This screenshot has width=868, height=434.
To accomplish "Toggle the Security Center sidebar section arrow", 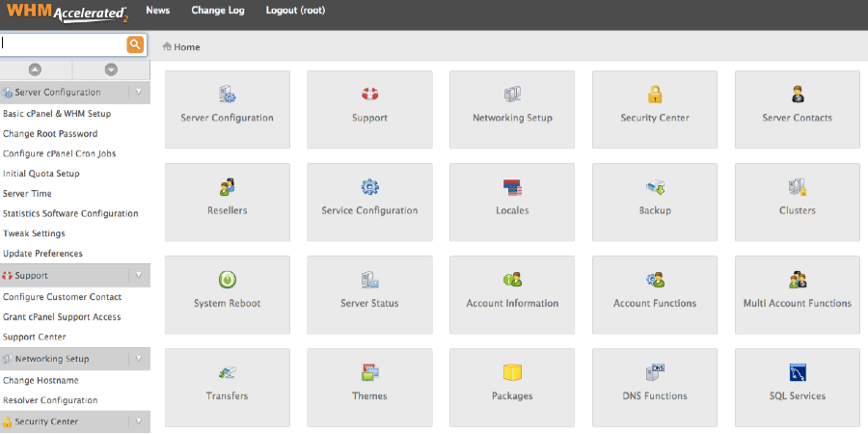I will pyautogui.click(x=138, y=421).
